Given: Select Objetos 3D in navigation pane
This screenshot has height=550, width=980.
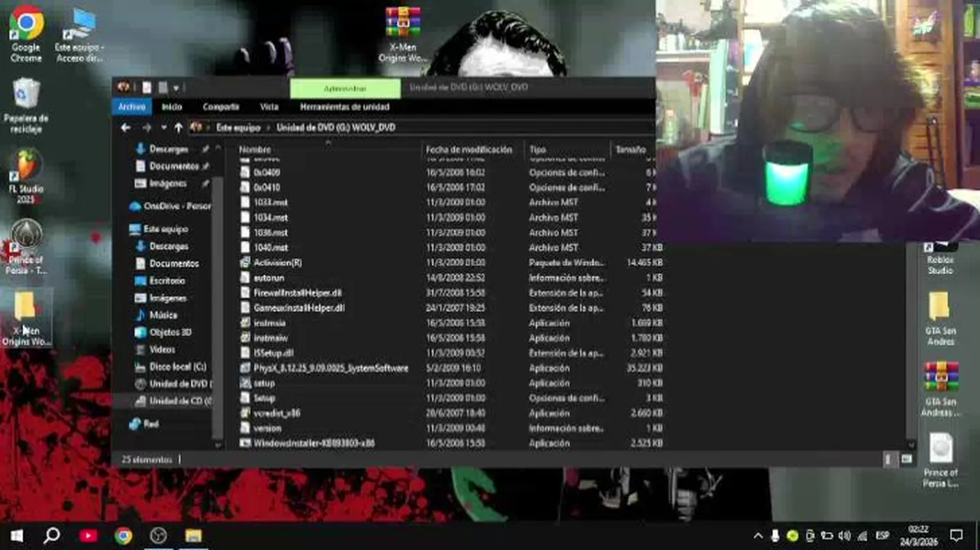Looking at the screenshot, I should click(170, 332).
